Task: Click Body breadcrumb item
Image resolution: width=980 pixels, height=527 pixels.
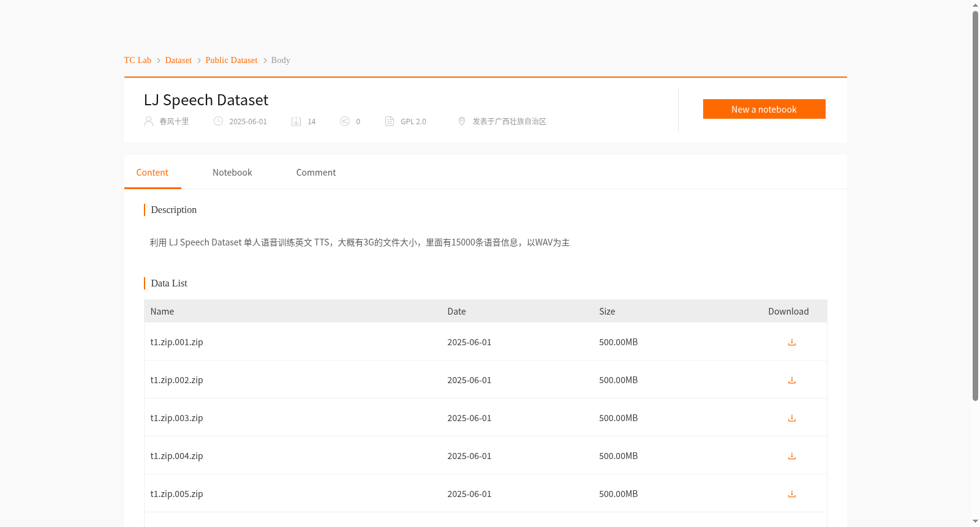Action: (281, 60)
